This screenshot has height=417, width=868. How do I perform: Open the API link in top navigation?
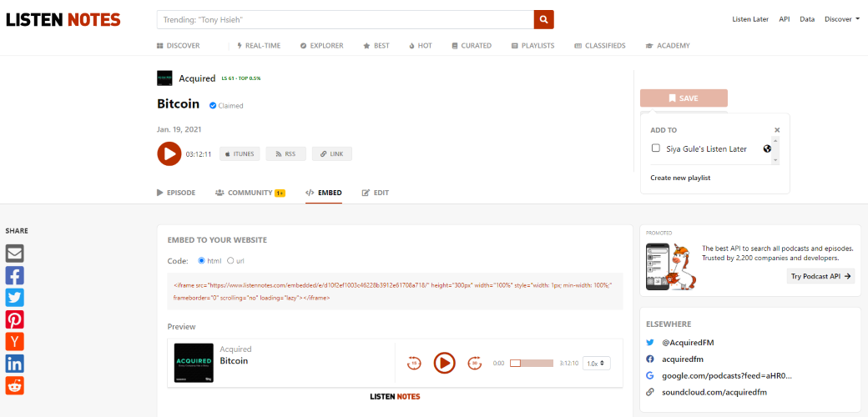[785, 19]
